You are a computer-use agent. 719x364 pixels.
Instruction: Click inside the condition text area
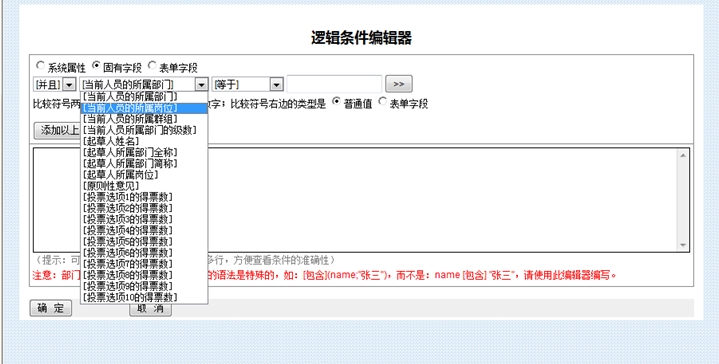tap(361, 200)
